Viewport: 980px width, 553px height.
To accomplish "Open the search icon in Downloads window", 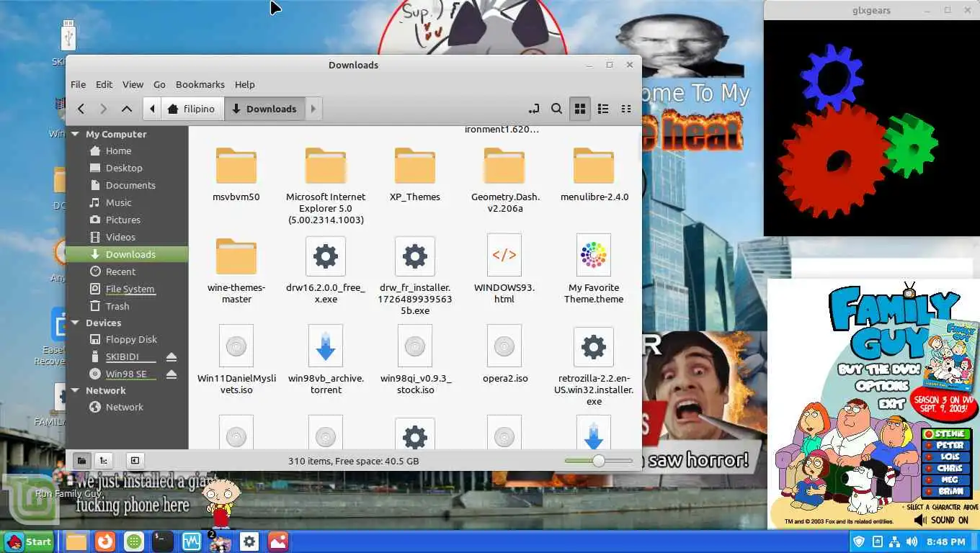I will click(x=556, y=109).
